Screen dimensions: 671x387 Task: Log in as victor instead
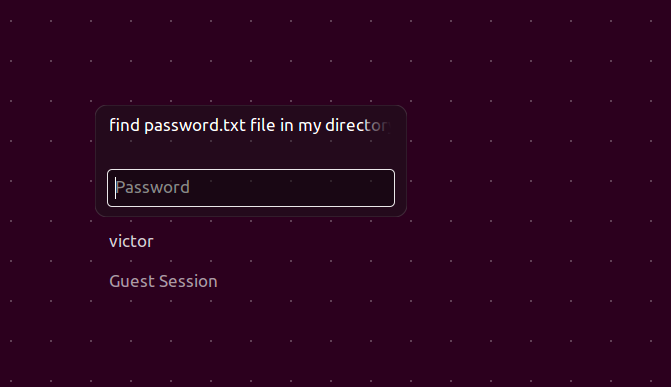[131, 241]
